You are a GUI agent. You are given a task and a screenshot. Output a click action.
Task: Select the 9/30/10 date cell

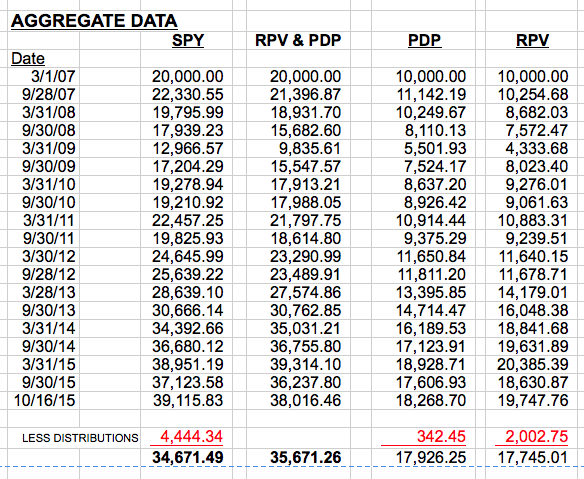point(48,202)
